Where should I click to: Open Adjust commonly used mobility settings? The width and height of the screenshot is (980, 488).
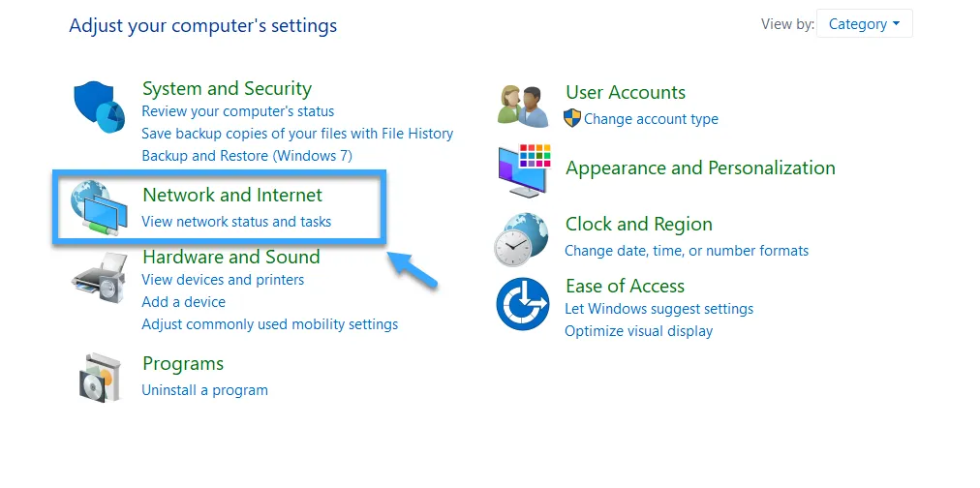pos(269,324)
